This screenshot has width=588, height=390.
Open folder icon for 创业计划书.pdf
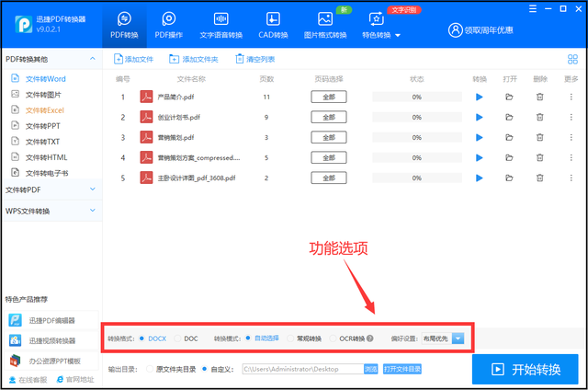coord(509,118)
